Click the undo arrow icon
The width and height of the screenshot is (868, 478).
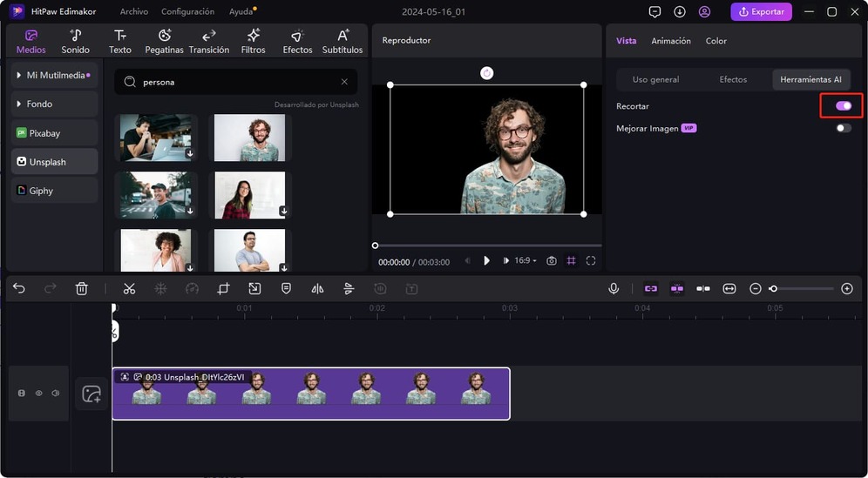(x=19, y=289)
